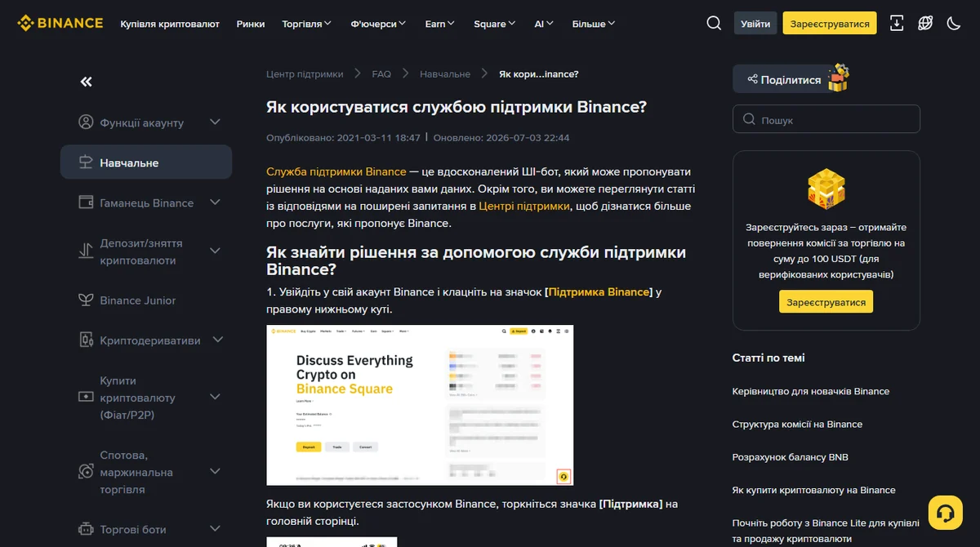980x547 pixels.
Task: Open the Binance Square tutorial screenshot
Action: [420, 405]
